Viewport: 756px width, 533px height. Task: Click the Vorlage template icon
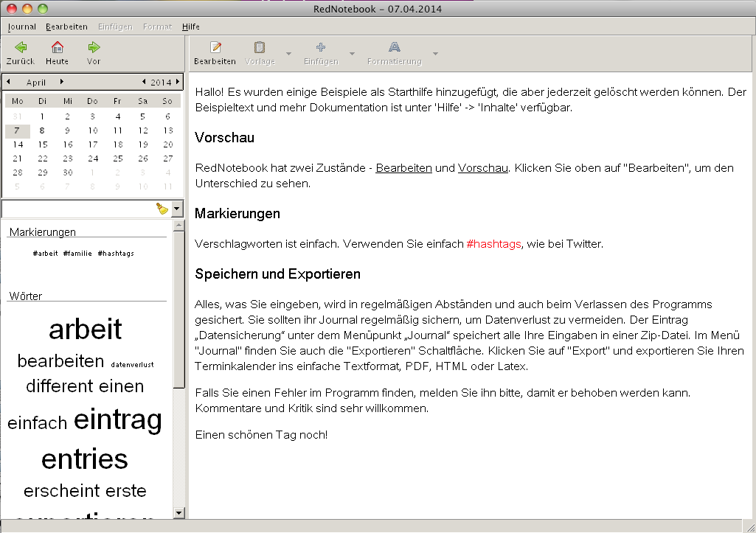coord(260,47)
